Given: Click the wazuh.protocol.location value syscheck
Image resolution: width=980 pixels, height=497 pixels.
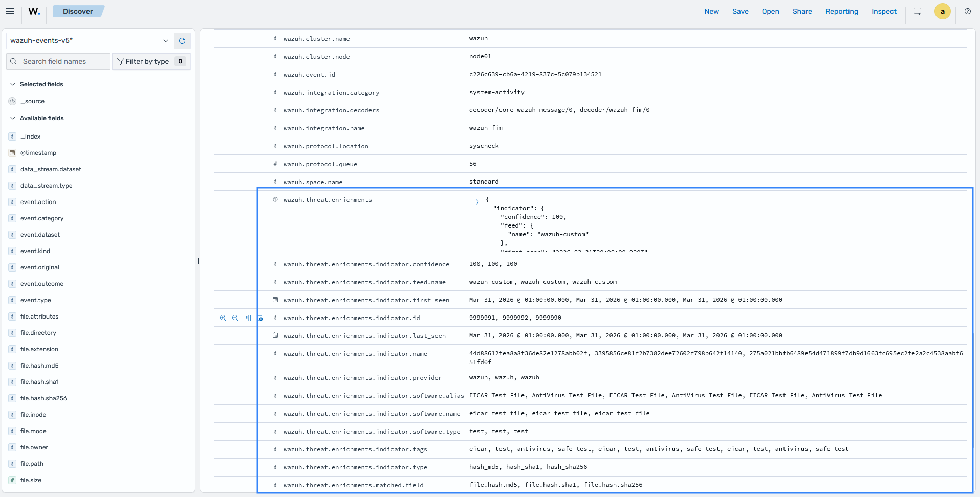Looking at the screenshot, I should [x=484, y=146].
